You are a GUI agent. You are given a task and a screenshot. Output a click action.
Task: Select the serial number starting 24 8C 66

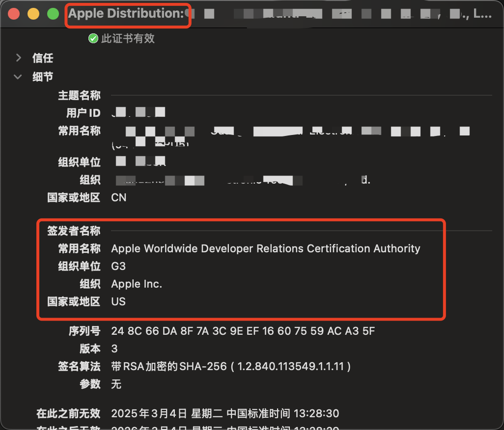243,331
